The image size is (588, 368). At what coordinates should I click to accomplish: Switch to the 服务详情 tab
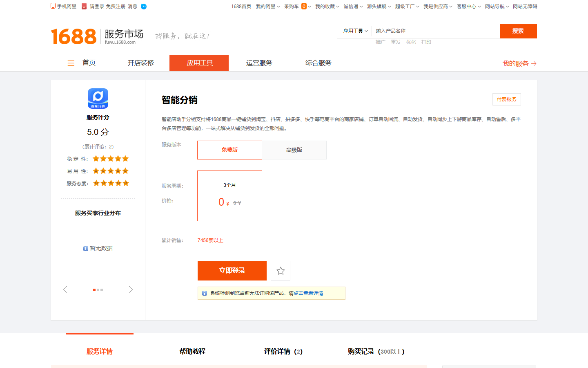pyautogui.click(x=100, y=351)
